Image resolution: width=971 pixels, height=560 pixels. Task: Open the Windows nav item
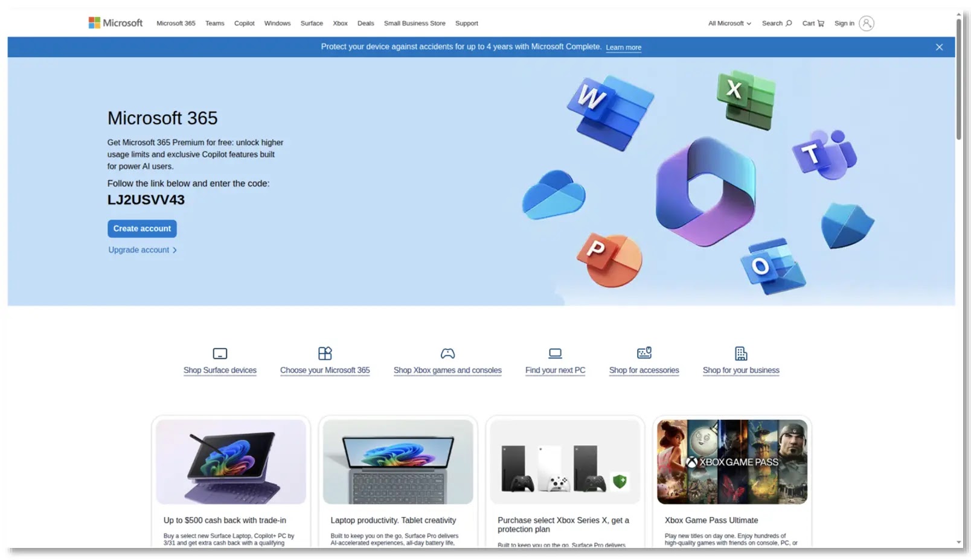click(x=277, y=23)
